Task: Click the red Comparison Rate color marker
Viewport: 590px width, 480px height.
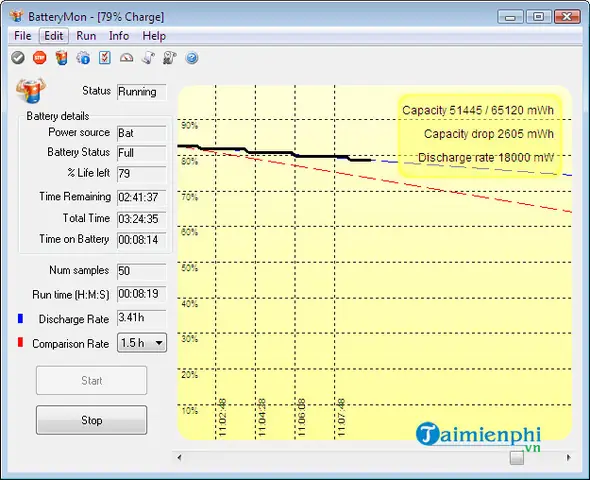Action: pyautogui.click(x=20, y=342)
